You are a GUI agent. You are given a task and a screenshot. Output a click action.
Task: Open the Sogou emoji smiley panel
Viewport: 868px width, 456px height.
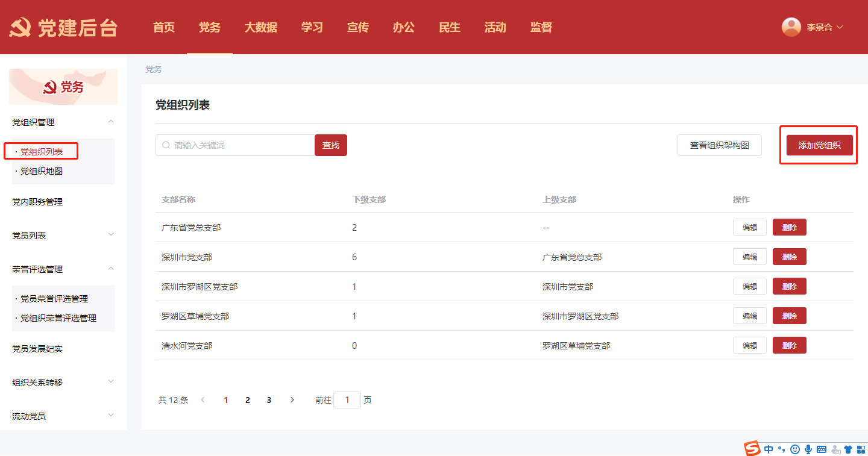tap(795, 449)
